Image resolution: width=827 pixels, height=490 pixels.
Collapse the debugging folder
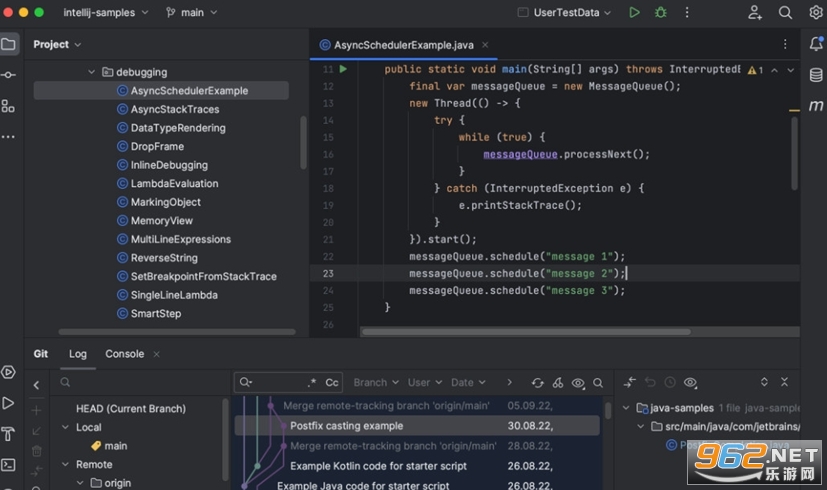coord(91,72)
